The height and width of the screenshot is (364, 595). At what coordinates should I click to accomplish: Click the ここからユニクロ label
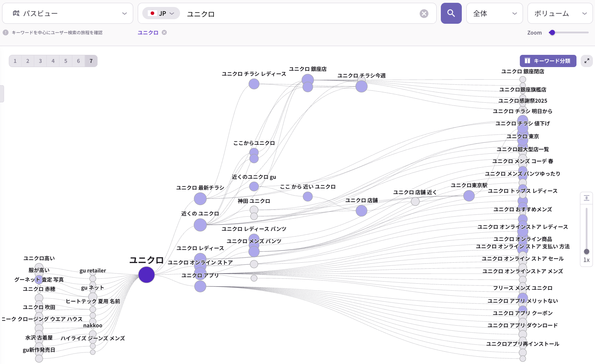point(254,143)
